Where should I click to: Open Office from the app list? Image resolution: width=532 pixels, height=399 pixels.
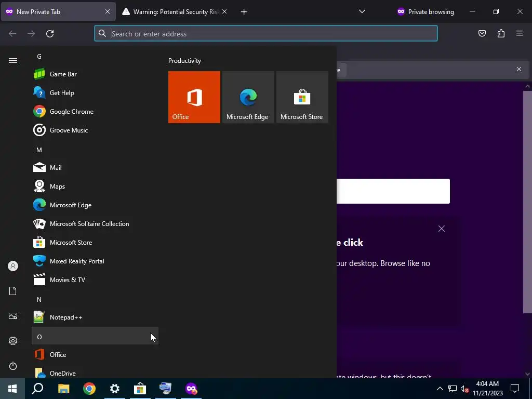95,354
